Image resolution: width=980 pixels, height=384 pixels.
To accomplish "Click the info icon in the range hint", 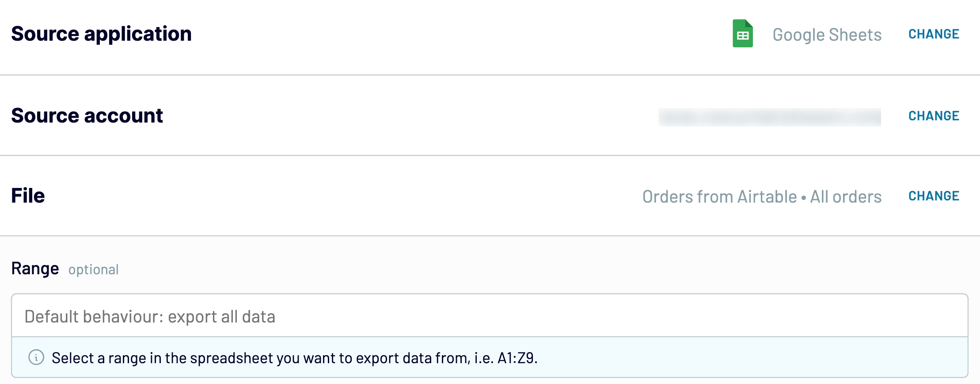I will point(36,357).
